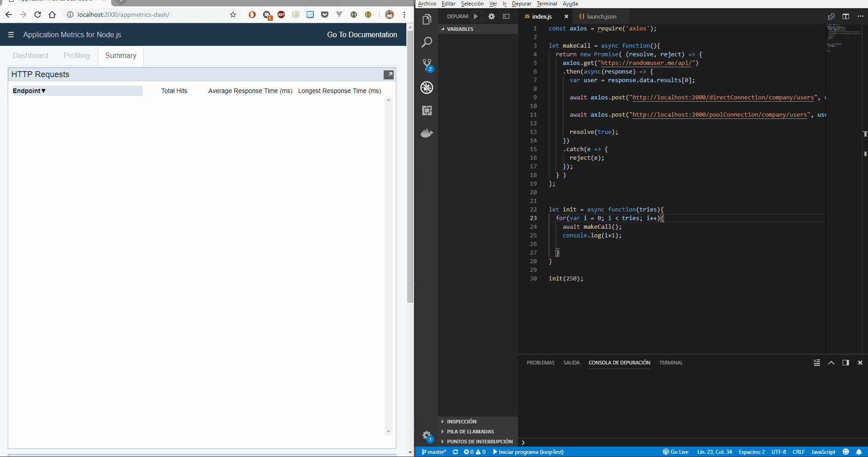This screenshot has height=457, width=868.
Task: Toggle word wrap icon in debug console bar
Action: [816, 362]
